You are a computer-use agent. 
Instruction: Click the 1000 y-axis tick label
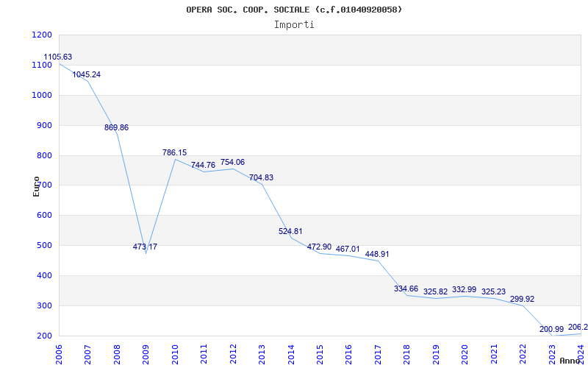coord(42,95)
